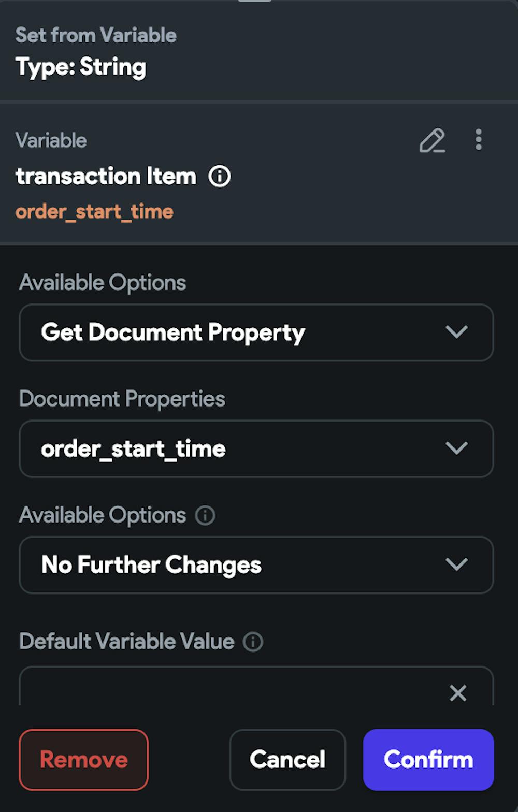Click the orange order_start_time variable path
This screenshot has height=812, width=518.
pos(94,212)
